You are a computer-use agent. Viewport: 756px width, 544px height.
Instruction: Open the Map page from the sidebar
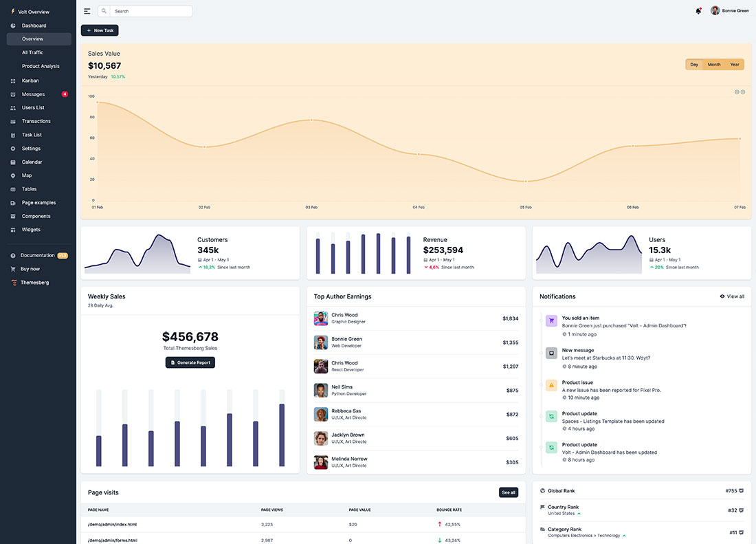click(27, 175)
